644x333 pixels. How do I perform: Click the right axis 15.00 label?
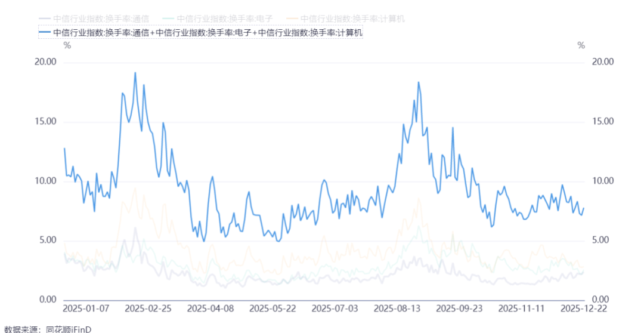pos(602,122)
